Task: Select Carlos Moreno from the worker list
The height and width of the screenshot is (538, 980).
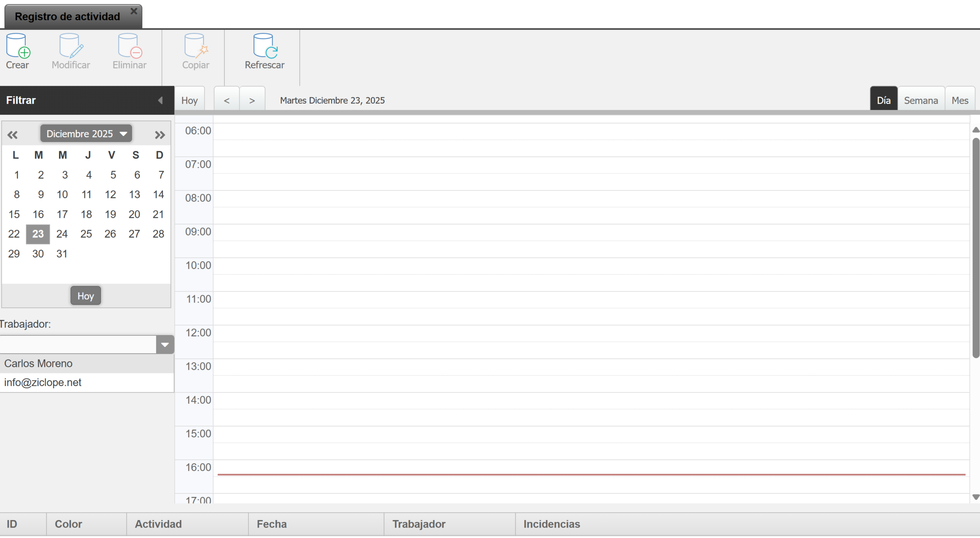Action: [x=38, y=363]
